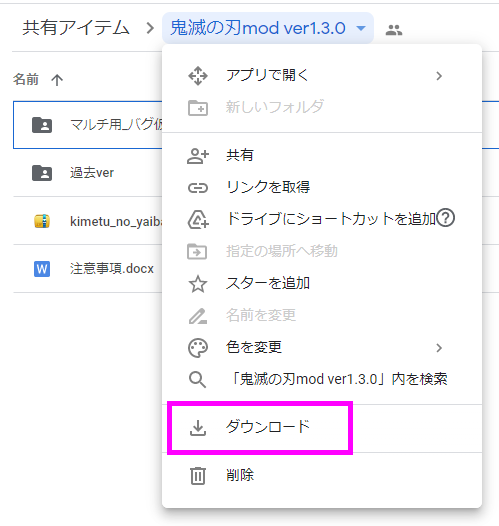Sort by the 名前 column header
499x526 pixels.
26,80
